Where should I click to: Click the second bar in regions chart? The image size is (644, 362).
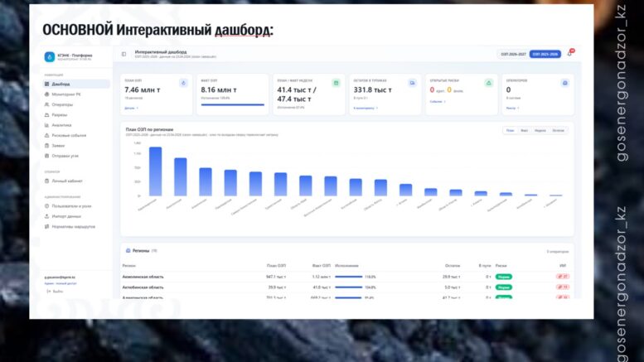pyautogui.click(x=181, y=177)
